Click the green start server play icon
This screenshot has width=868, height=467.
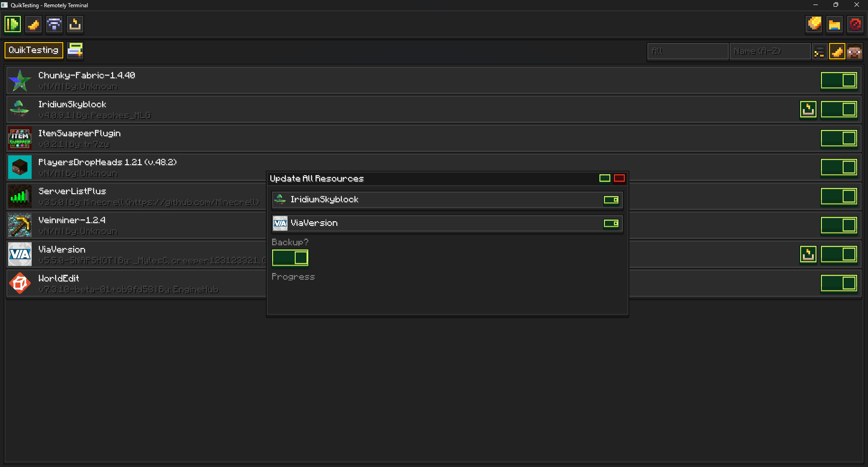click(x=13, y=24)
